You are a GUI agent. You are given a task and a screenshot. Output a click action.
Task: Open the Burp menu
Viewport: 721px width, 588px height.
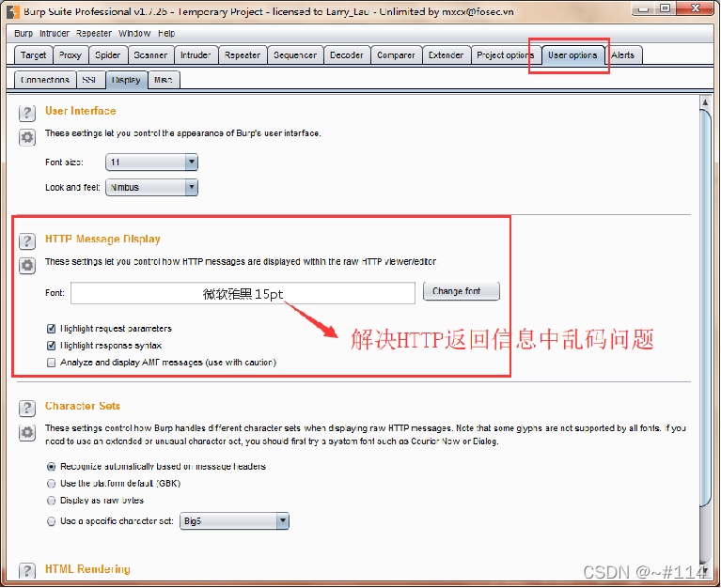point(24,33)
